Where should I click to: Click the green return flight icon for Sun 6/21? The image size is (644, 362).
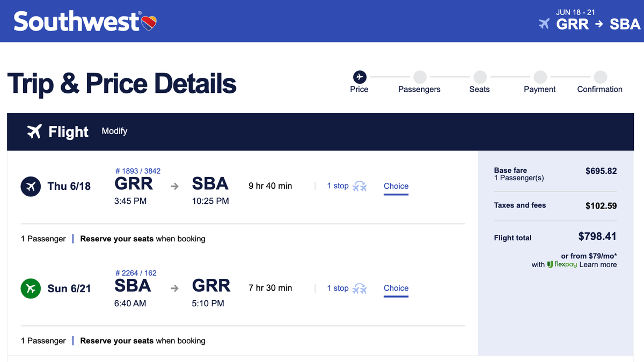click(31, 288)
